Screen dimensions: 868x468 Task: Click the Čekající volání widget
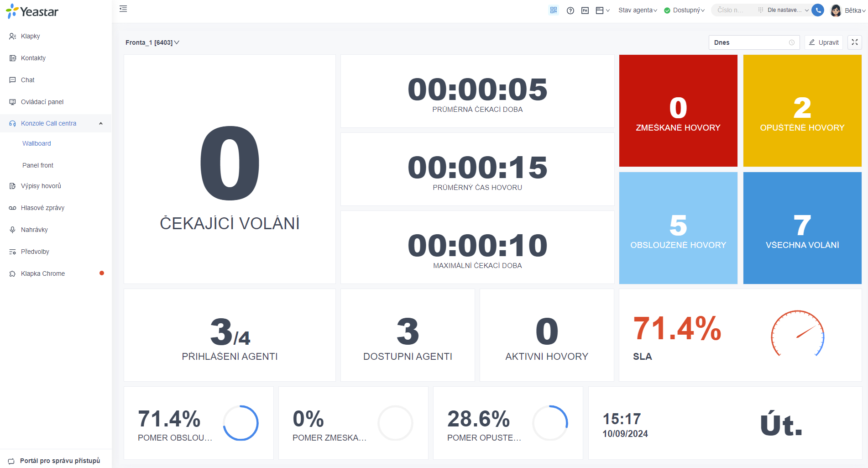[x=230, y=169]
